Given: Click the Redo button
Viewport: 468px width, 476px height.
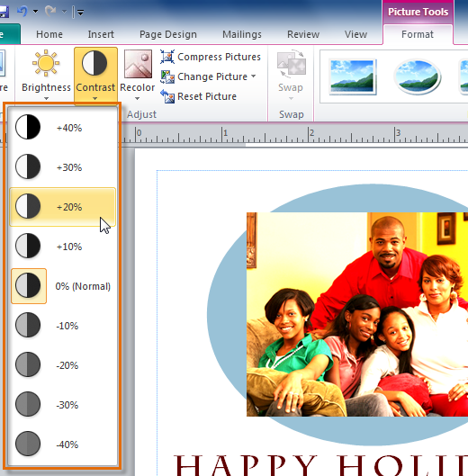Looking at the screenshot, I should click(x=50, y=12).
